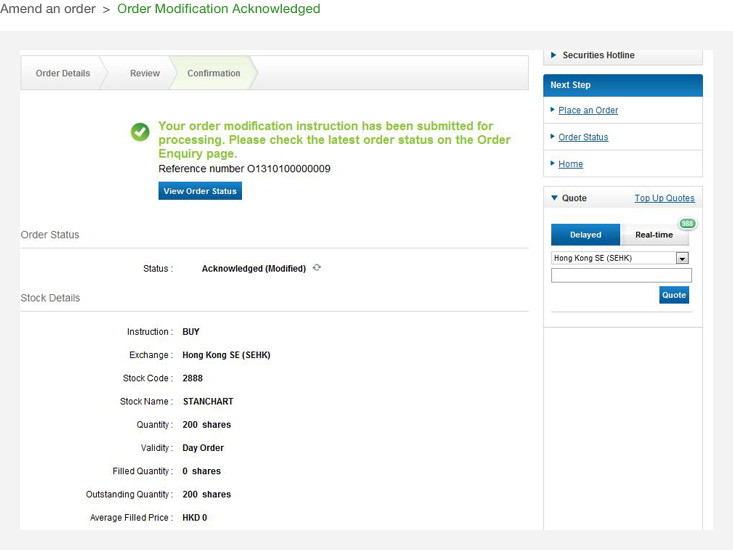
Task: Select the Confirmation step
Action: pyautogui.click(x=214, y=73)
